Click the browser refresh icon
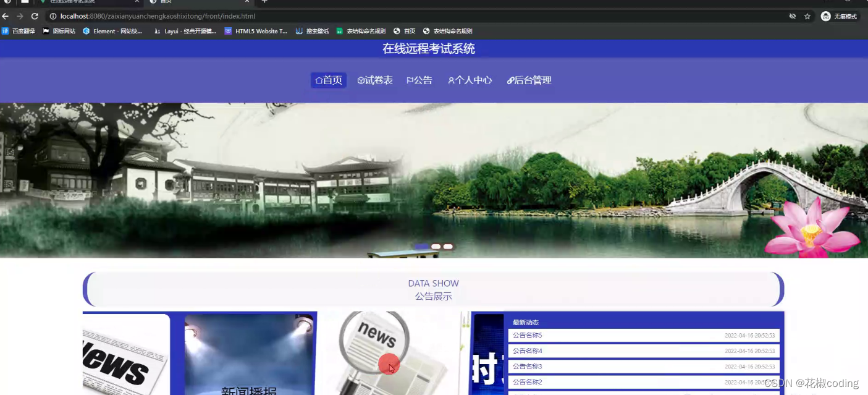Image resolution: width=868 pixels, height=395 pixels. click(x=34, y=16)
